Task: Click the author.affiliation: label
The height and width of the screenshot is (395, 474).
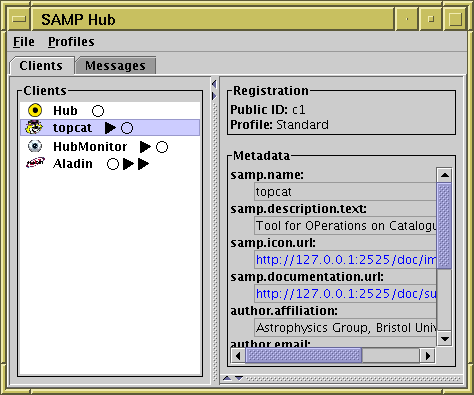Action: coord(284,311)
